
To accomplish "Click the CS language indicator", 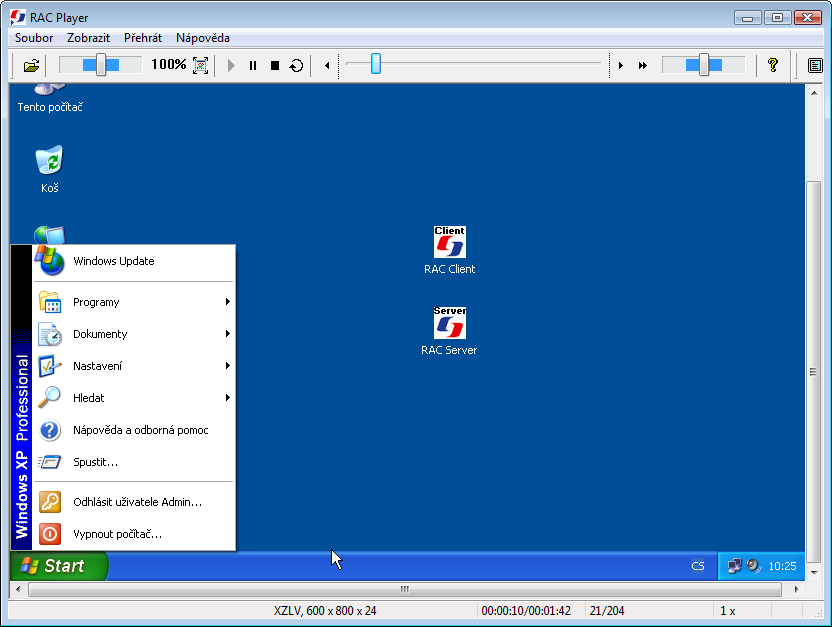I will pos(698,566).
